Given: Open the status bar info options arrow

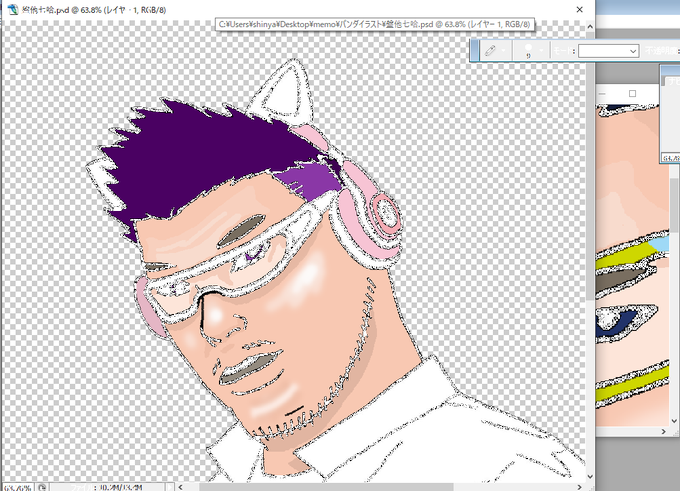Looking at the screenshot, I should 170,488.
